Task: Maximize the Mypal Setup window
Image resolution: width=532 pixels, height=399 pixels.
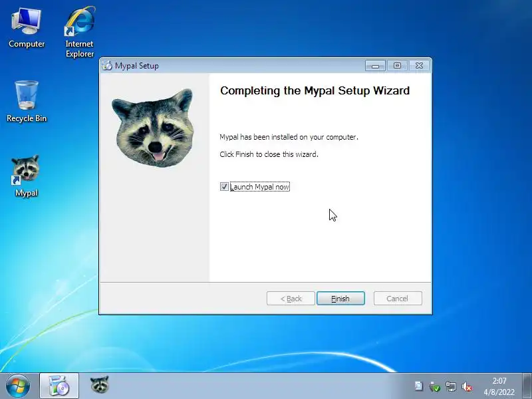Action: [x=397, y=65]
